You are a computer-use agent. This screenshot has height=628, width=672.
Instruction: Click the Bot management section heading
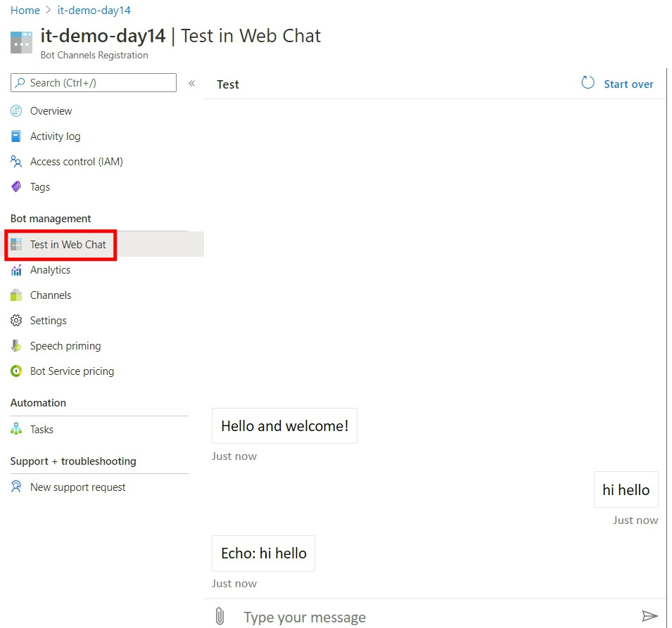(x=51, y=219)
